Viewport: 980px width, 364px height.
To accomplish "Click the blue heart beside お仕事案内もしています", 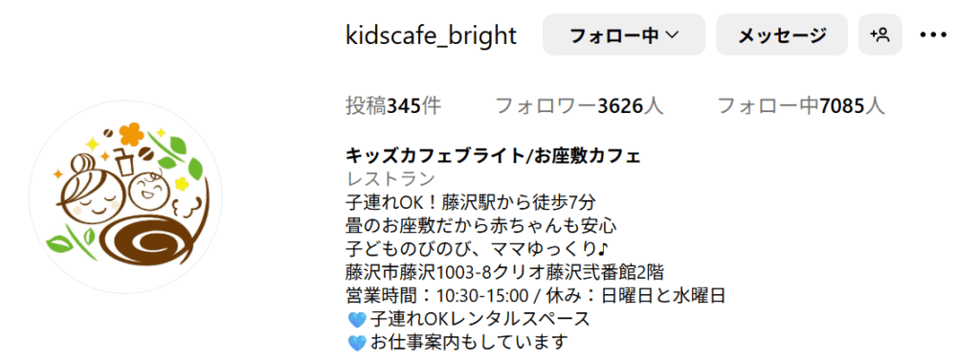I will 356,343.
